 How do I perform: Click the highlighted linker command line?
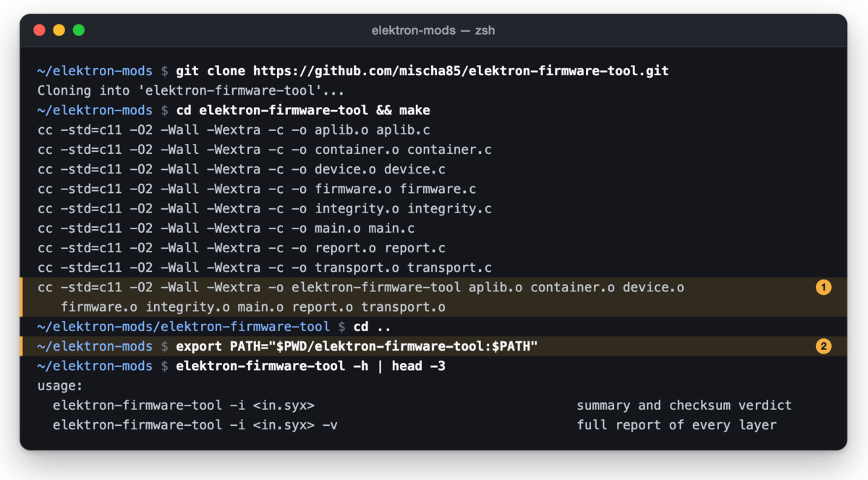coord(433,297)
